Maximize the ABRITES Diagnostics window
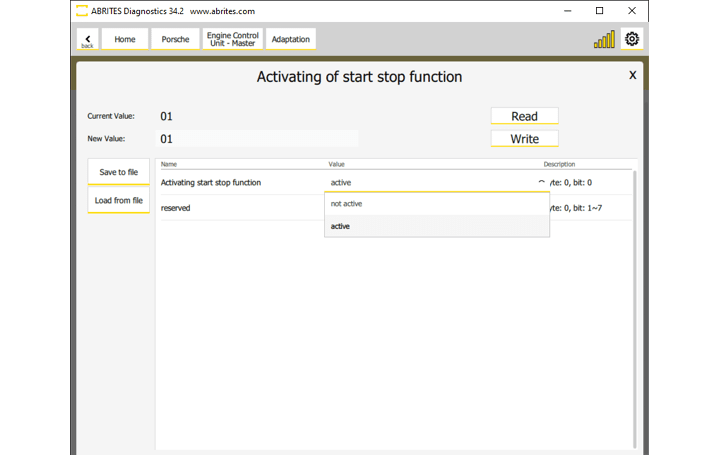This screenshot has height=455, width=719. click(x=599, y=11)
